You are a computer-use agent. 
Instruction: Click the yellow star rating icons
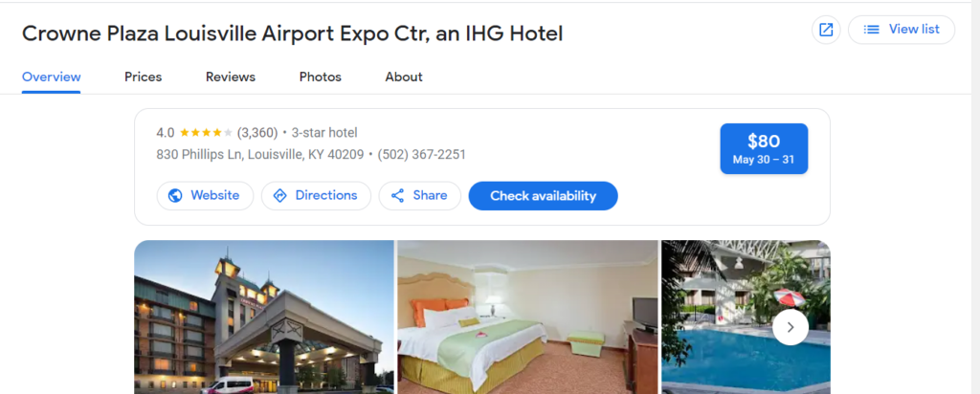click(206, 132)
